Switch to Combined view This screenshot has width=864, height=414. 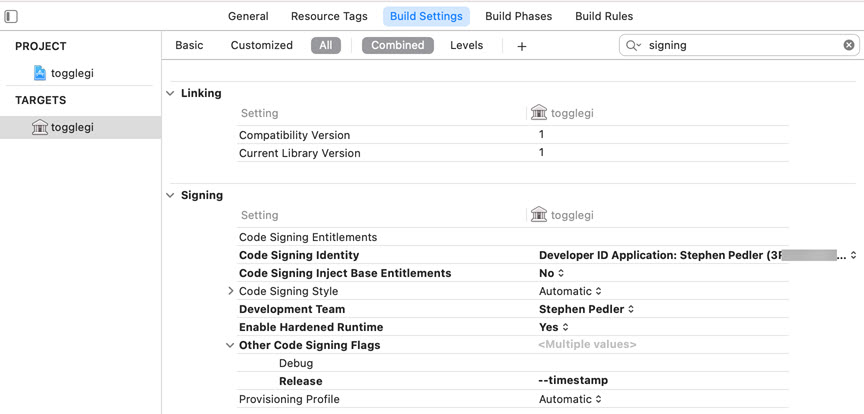pyautogui.click(x=397, y=45)
